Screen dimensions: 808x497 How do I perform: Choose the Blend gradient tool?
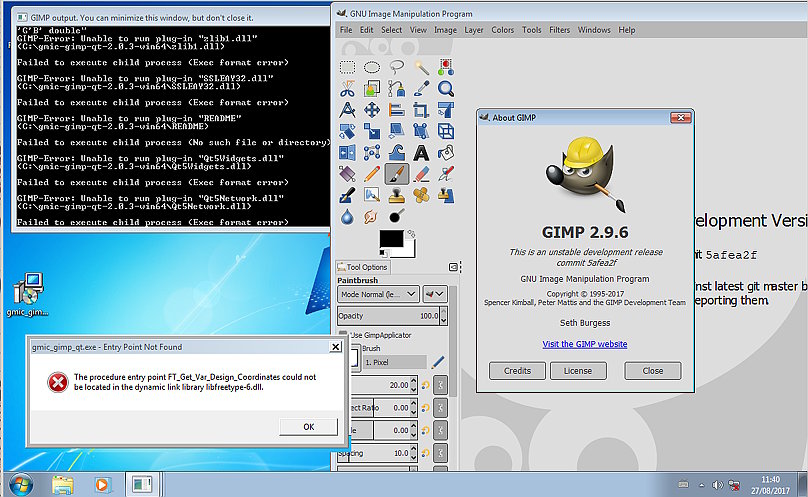coord(347,174)
